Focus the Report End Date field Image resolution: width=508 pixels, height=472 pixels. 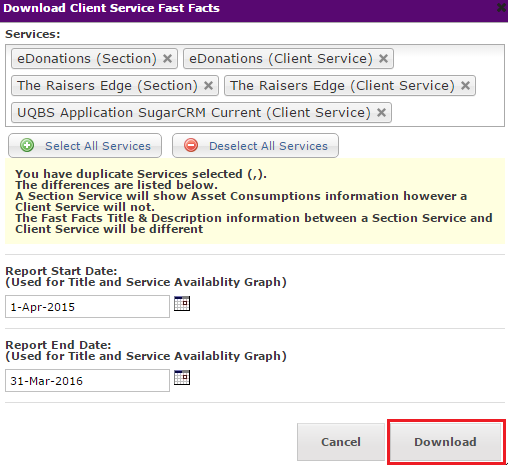[x=87, y=381]
